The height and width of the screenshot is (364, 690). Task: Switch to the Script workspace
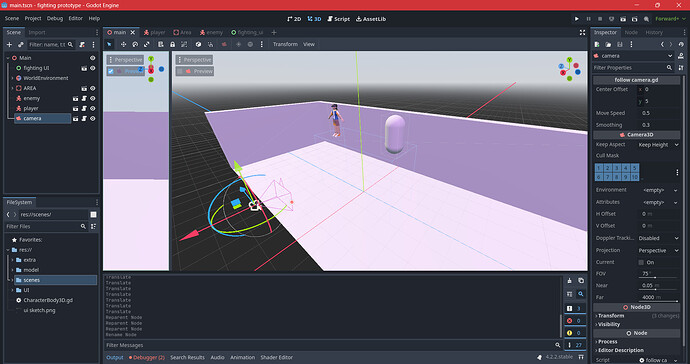pos(338,19)
